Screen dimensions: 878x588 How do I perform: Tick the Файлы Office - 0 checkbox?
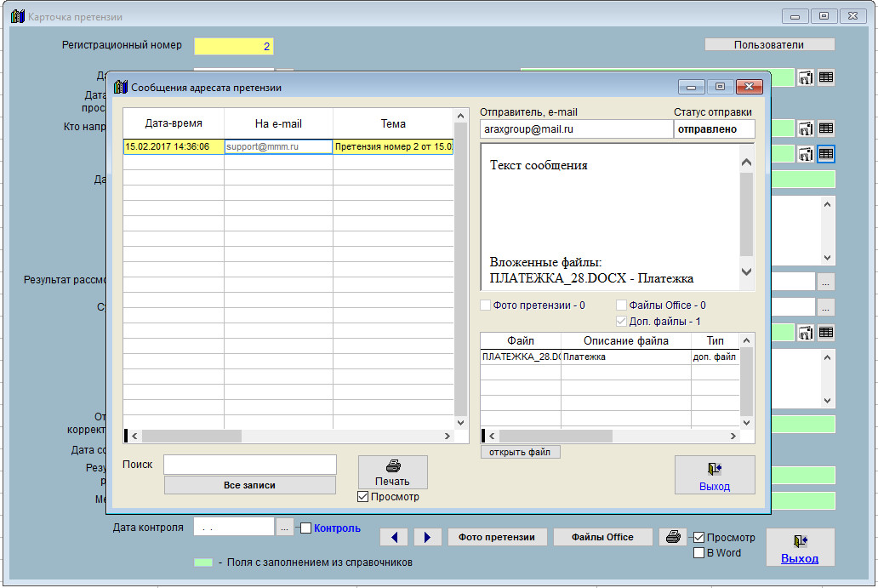[x=622, y=305]
